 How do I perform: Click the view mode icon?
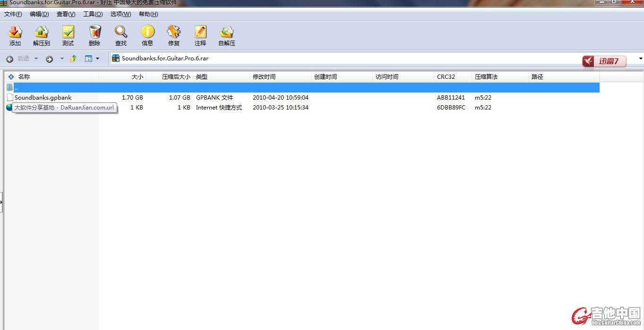(x=88, y=59)
